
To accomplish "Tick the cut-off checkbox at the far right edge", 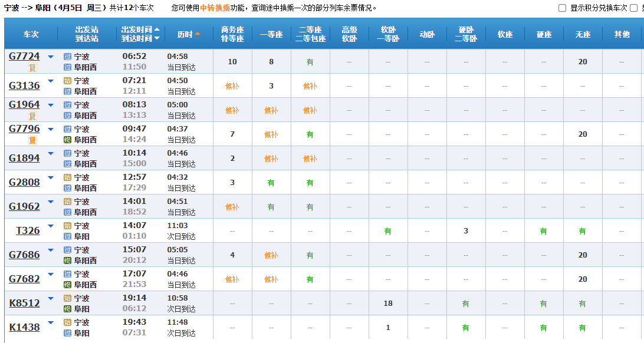I will click(x=634, y=8).
